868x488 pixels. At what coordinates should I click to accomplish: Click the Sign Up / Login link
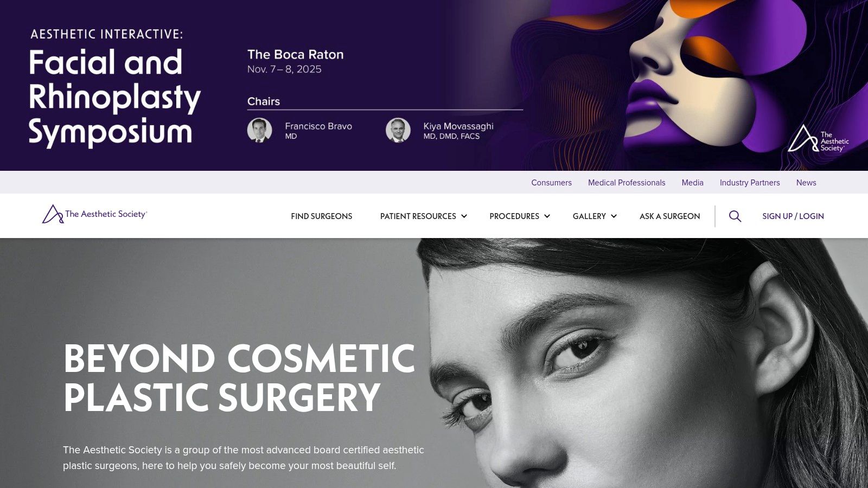point(793,216)
